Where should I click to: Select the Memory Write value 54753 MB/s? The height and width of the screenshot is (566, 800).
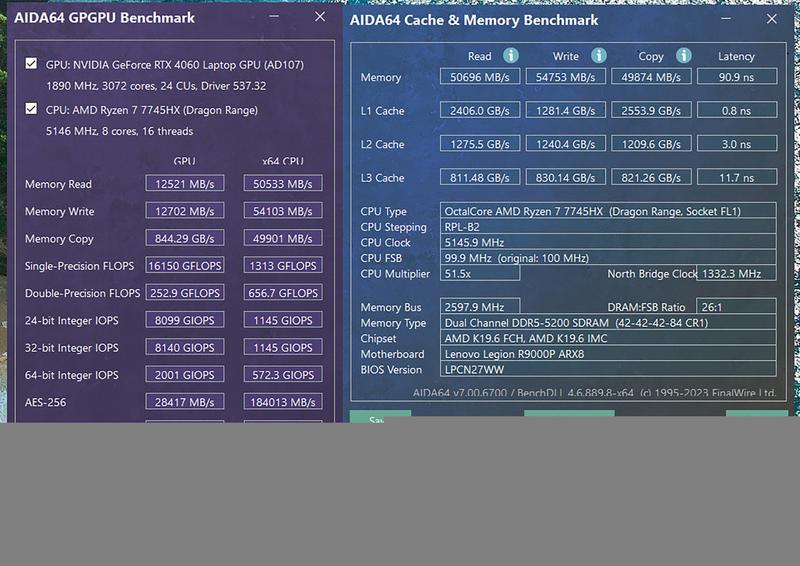pos(566,77)
